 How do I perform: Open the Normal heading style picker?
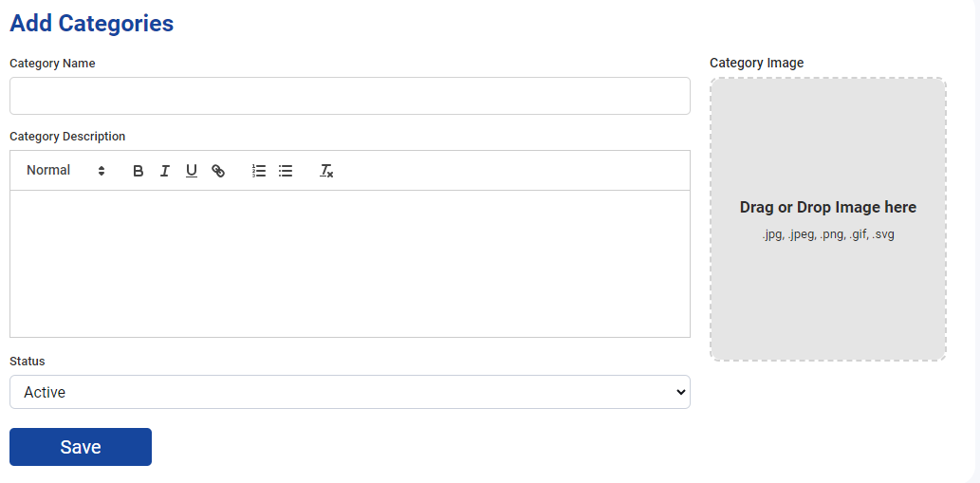(65, 171)
